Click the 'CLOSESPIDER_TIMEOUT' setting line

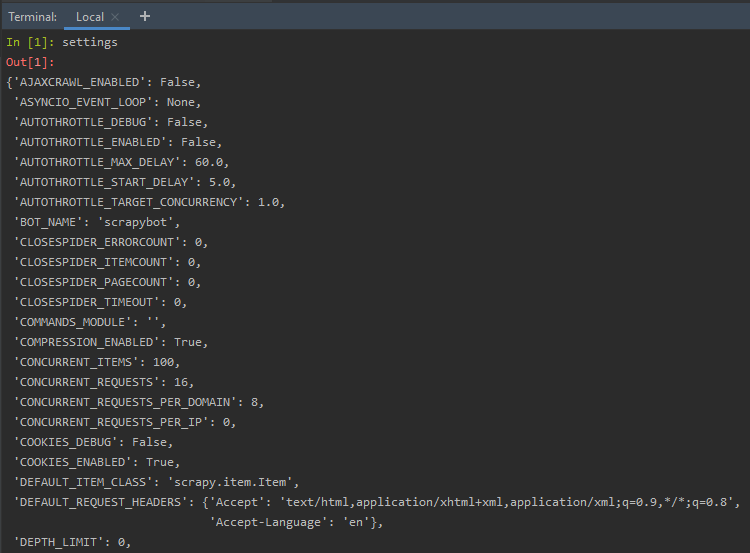pyautogui.click(x=100, y=302)
